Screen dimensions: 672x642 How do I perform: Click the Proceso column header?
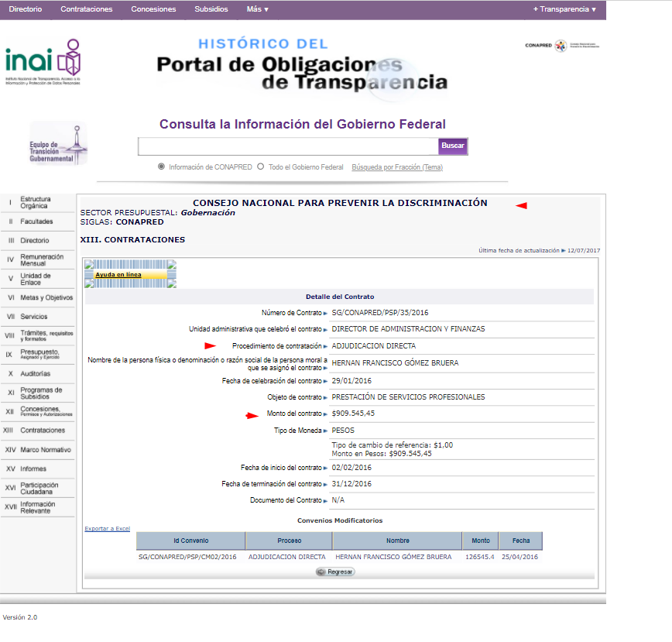click(x=290, y=541)
